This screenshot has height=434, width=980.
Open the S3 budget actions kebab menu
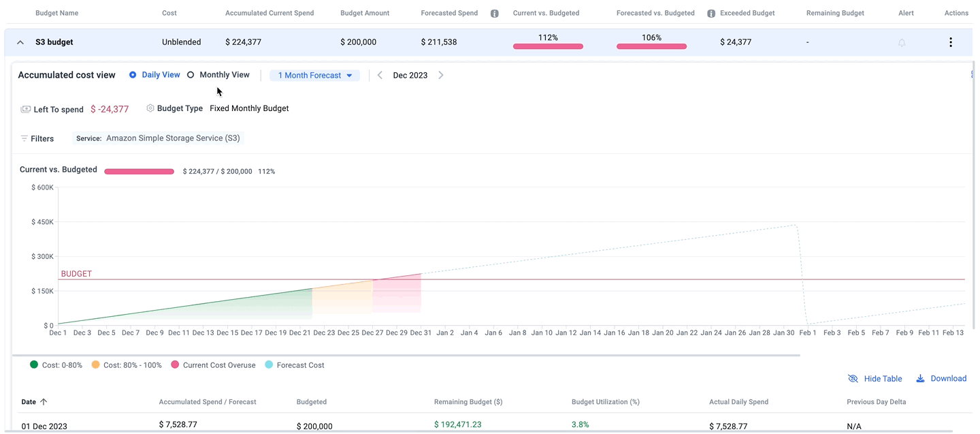coord(950,42)
